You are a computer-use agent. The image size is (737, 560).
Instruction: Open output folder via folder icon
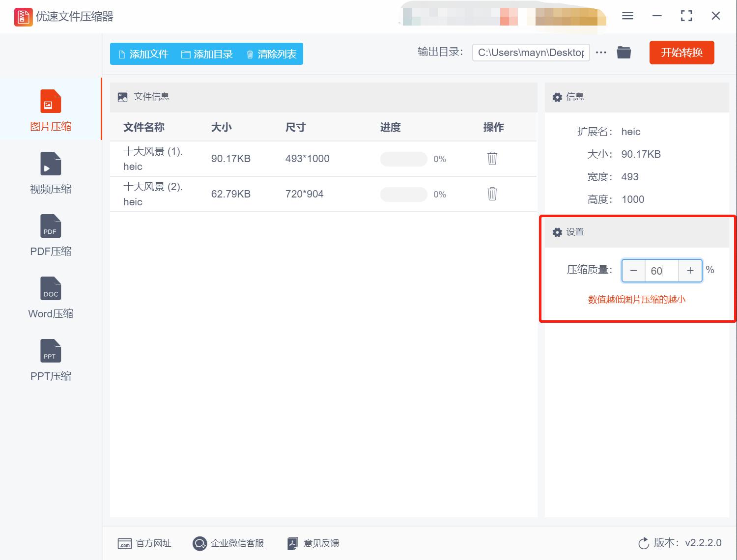[x=624, y=52]
